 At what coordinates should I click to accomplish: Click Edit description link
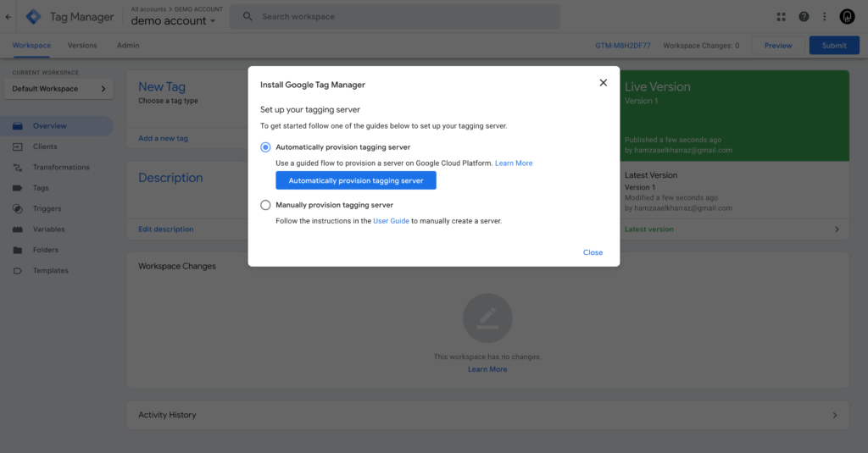[x=166, y=229]
